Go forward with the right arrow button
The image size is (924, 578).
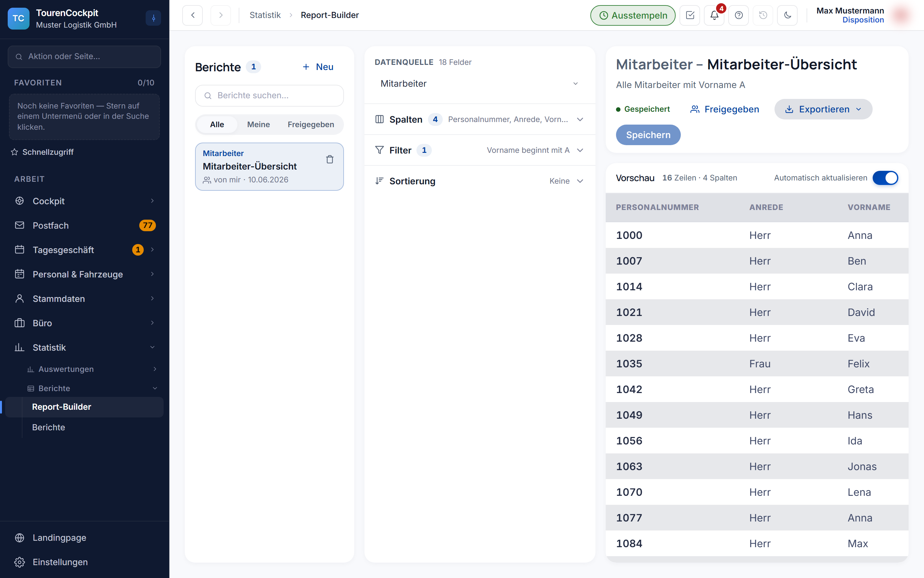click(x=221, y=15)
